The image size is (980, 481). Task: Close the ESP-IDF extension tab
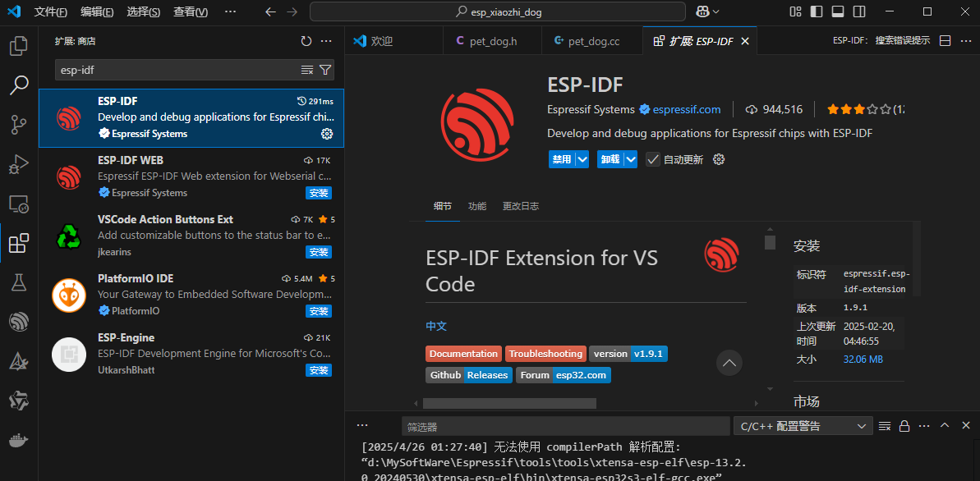coord(744,41)
